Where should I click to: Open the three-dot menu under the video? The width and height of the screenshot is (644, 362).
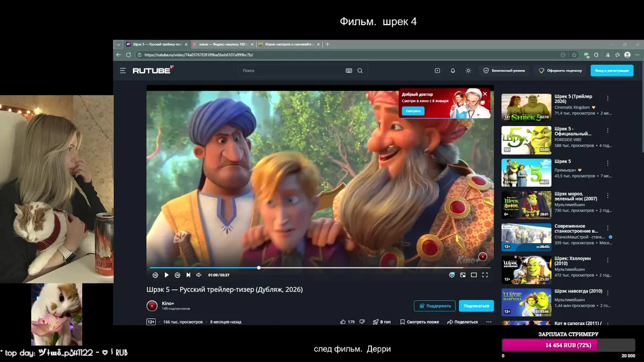(489, 322)
